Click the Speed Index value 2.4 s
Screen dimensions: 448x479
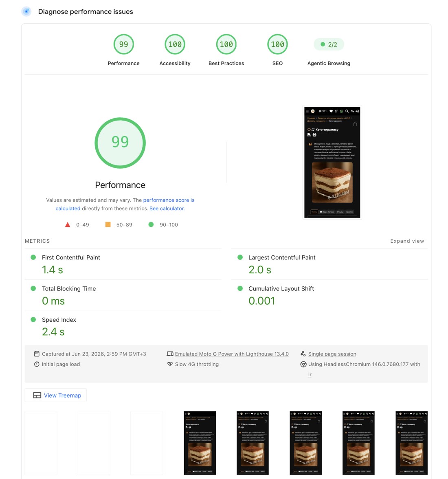tap(53, 332)
